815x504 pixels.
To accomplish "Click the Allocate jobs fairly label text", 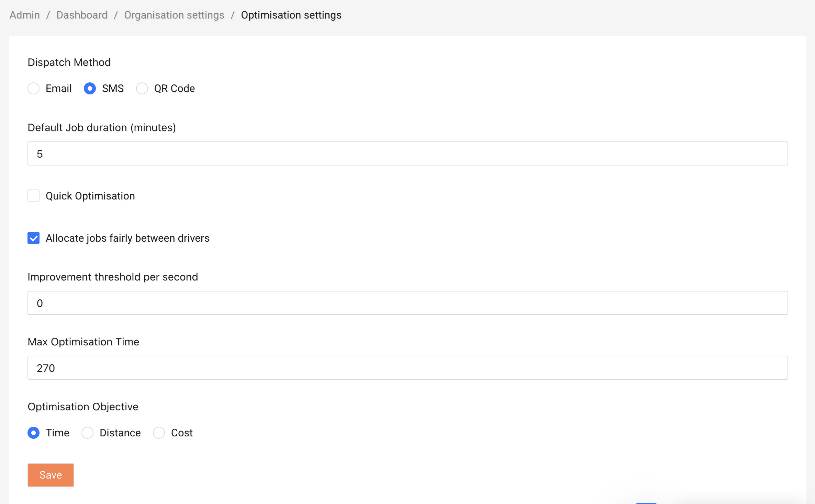I will pos(127,238).
